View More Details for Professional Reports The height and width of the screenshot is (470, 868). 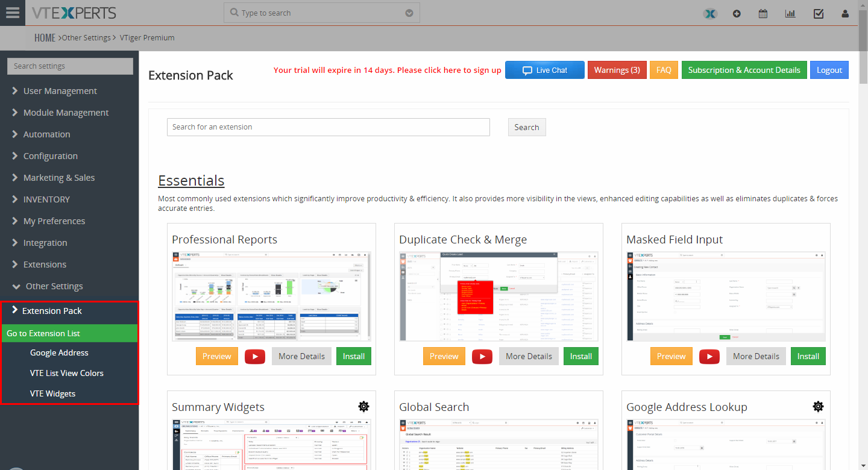pos(302,356)
